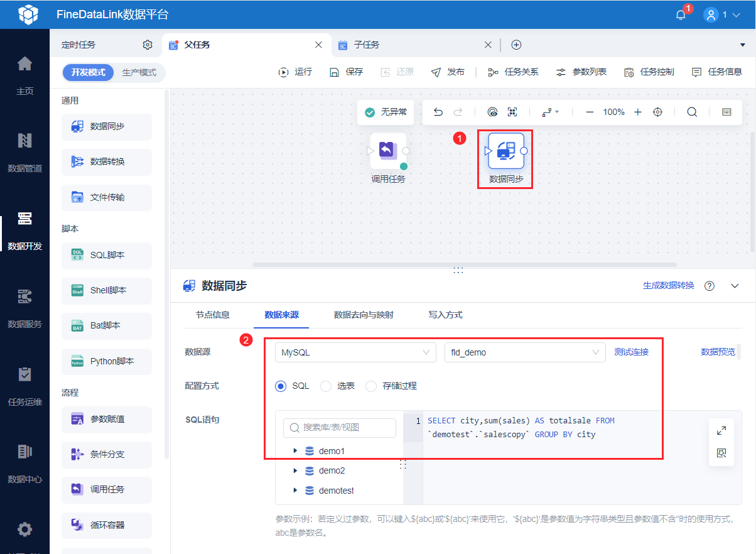756x554 pixels.
Task: Open 任务控制
Action: [649, 72]
